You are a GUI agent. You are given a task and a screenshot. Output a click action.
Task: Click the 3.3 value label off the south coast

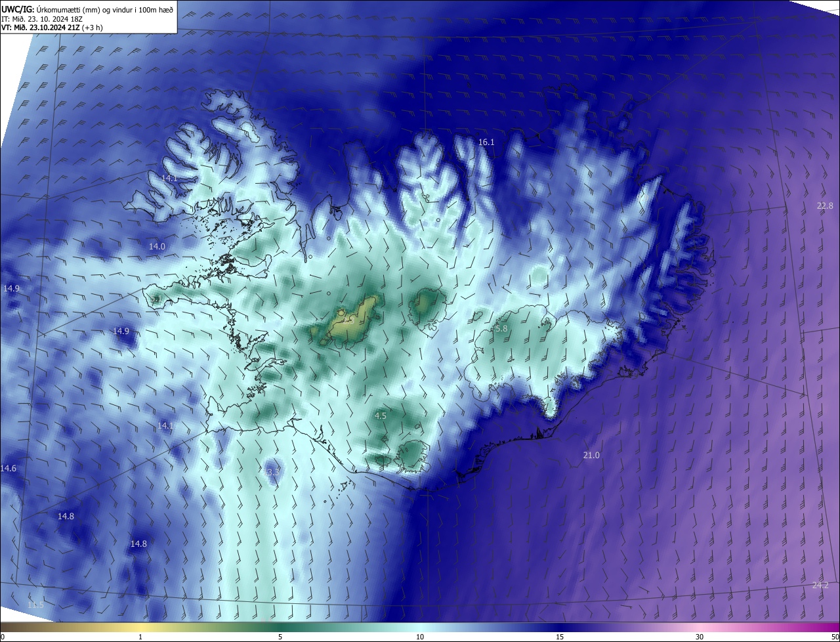[x=274, y=471]
